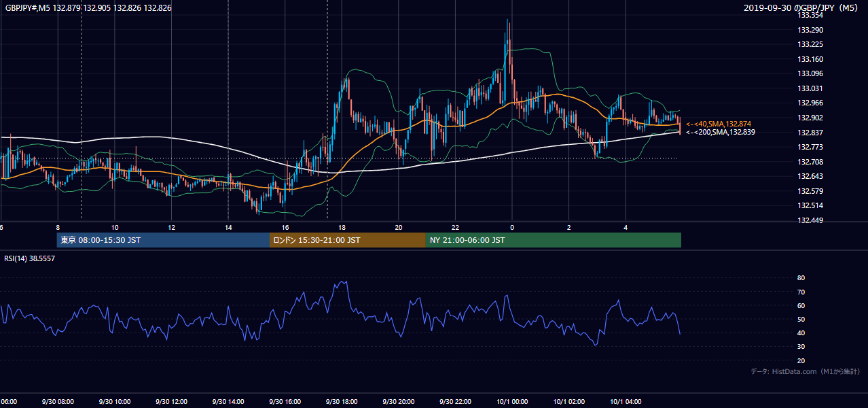
Task: Click price level 132.643 on the axis
Action: (810, 176)
